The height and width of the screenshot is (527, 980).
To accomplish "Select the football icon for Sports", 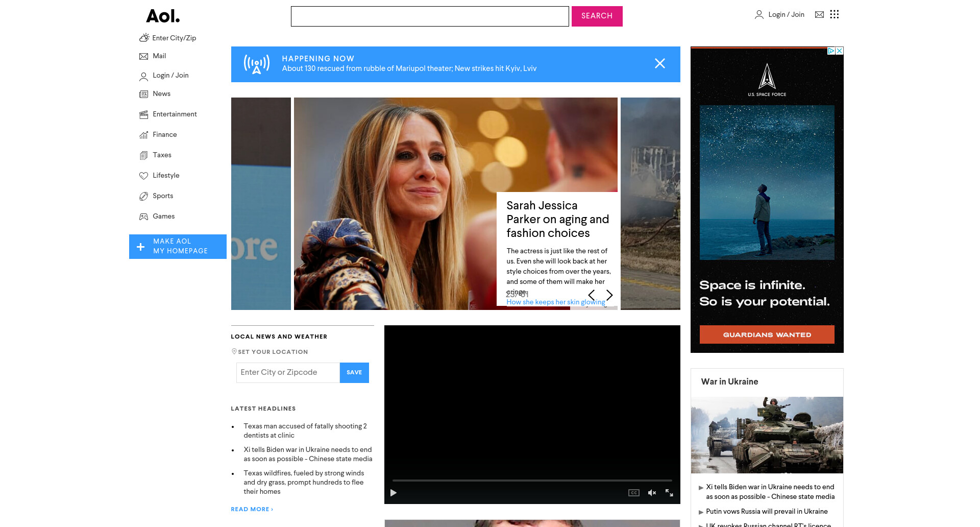I will (x=144, y=196).
